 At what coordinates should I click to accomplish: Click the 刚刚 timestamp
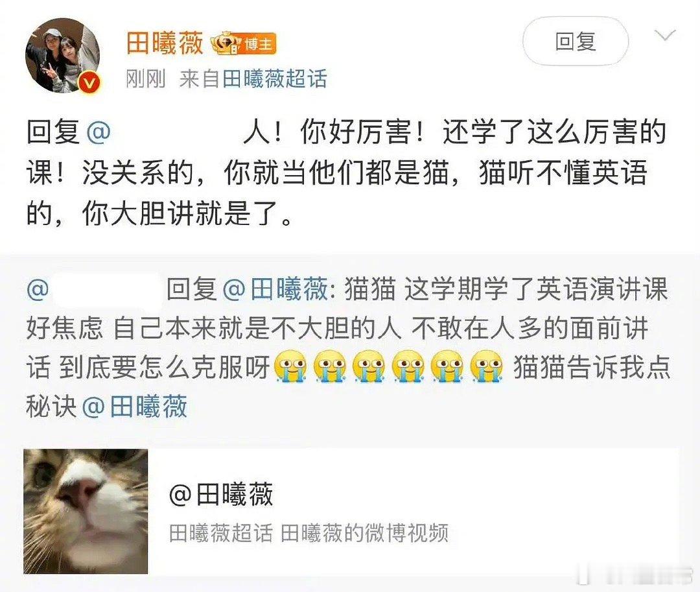point(146,79)
